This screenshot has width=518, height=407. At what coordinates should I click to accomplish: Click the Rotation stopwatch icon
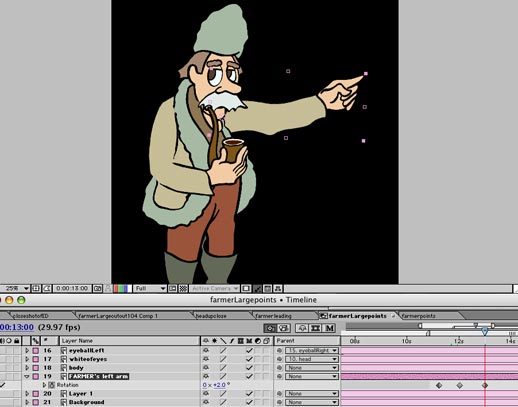tap(52, 385)
